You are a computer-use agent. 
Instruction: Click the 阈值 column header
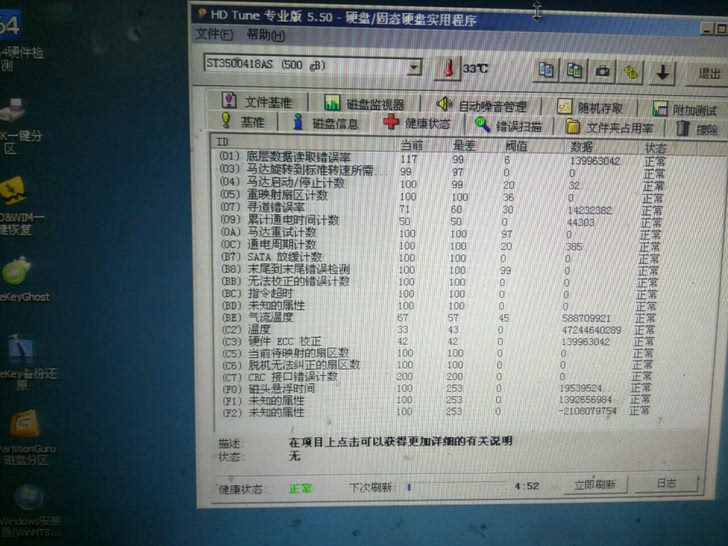(532, 147)
